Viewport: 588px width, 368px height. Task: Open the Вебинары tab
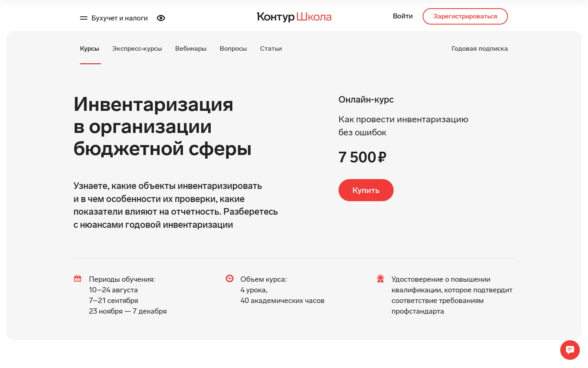pyautogui.click(x=191, y=49)
